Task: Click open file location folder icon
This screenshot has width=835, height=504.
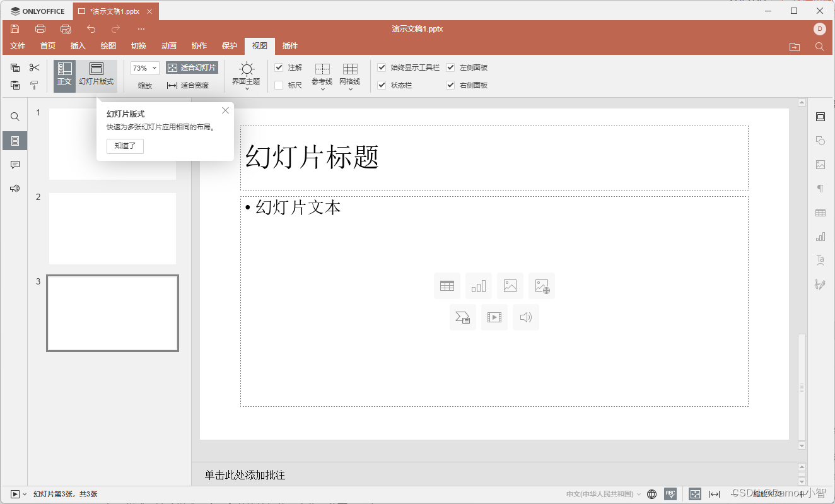Action: [795, 47]
